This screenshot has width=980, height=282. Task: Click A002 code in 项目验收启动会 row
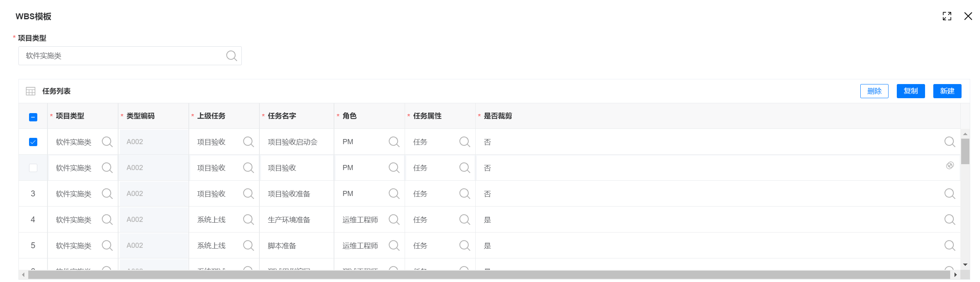tap(135, 142)
